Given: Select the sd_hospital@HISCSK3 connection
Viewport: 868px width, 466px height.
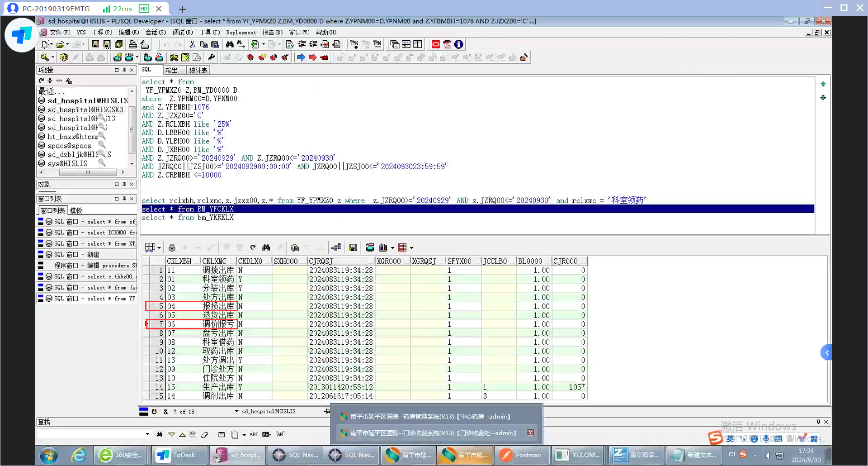Looking at the screenshot, I should point(85,109).
